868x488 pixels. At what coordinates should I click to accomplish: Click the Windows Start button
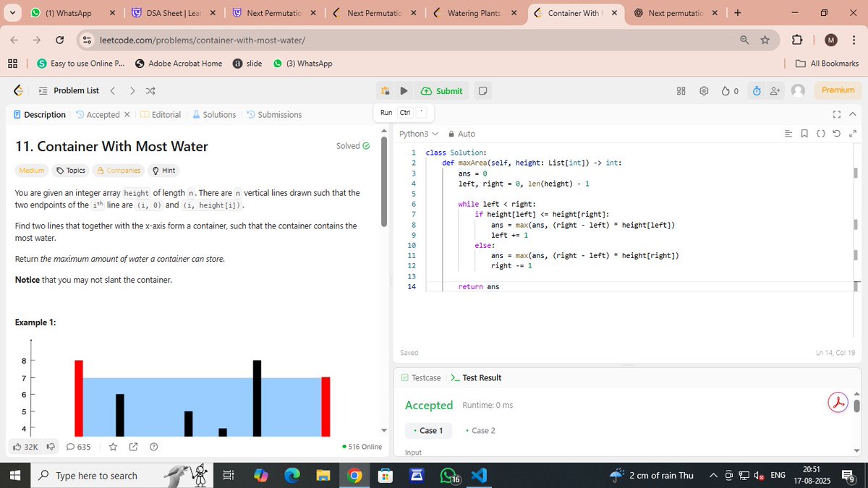point(15,475)
